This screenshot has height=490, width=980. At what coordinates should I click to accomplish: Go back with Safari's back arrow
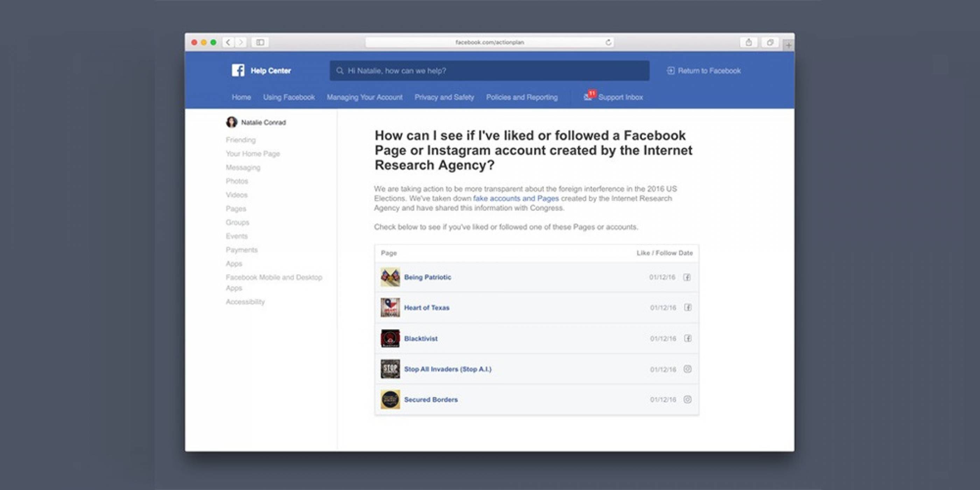(228, 42)
